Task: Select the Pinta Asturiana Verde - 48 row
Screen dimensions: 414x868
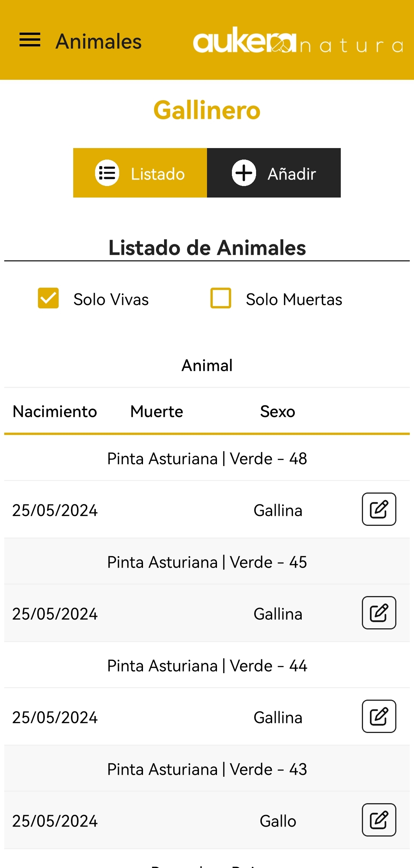Action: coord(207,459)
